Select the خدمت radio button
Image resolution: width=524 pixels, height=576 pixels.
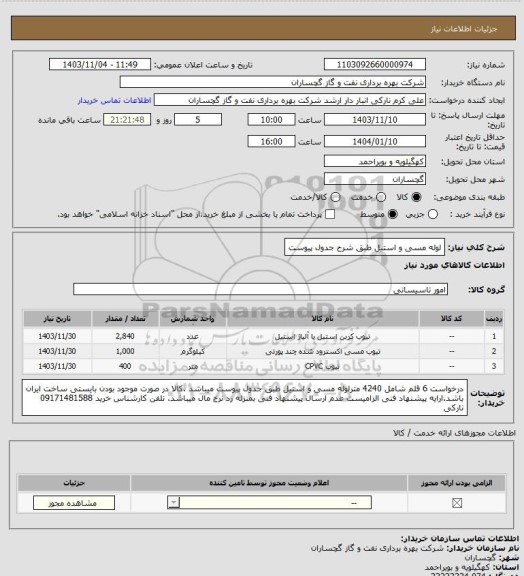(x=381, y=197)
